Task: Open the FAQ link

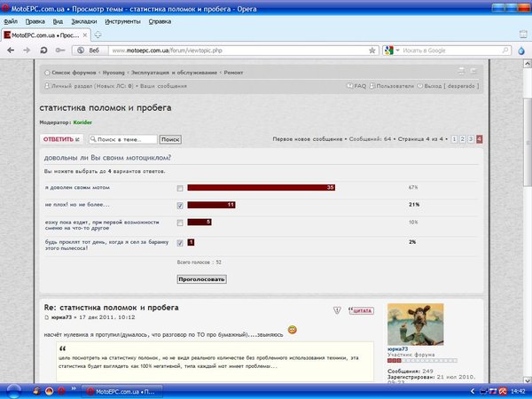Action: pos(360,86)
